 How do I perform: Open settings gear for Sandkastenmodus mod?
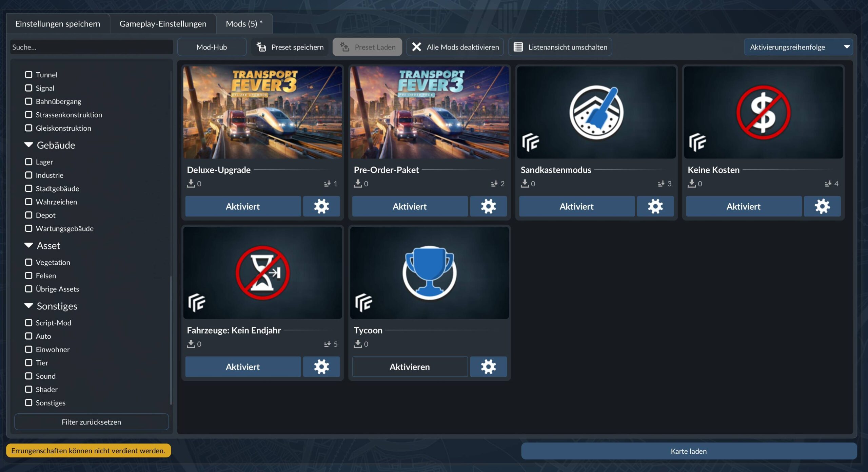[x=655, y=206]
